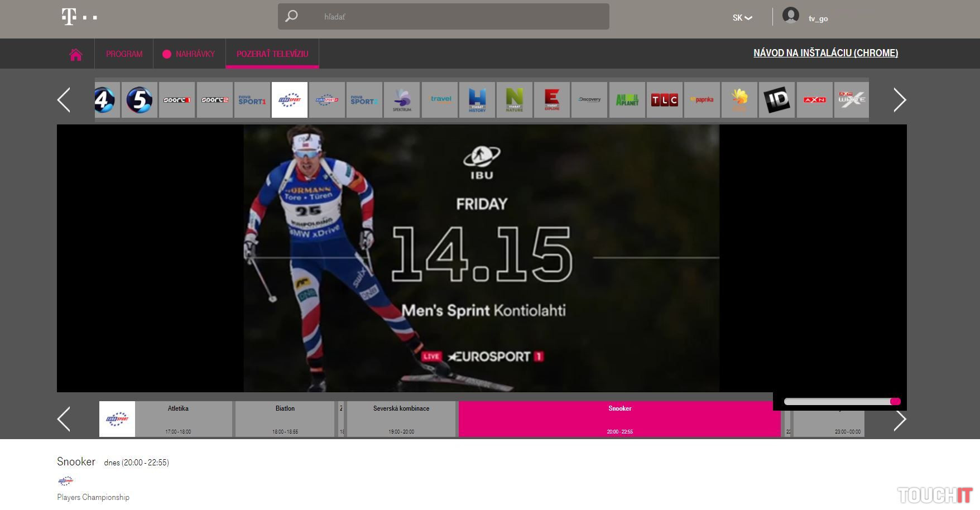This screenshot has height=510, width=980.
Task: Open the Paprika channel
Action: (x=702, y=100)
